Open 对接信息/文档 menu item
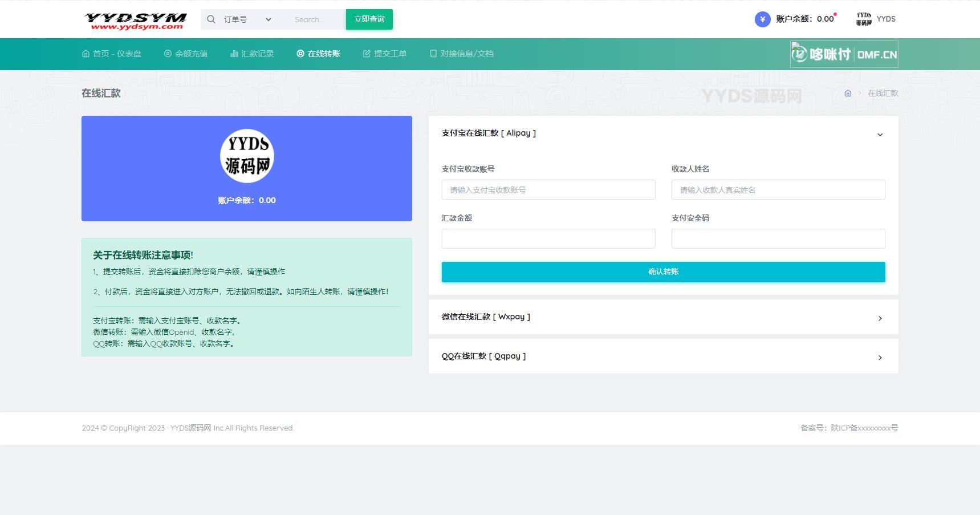Screen dimensions: 980x515 tap(462, 54)
